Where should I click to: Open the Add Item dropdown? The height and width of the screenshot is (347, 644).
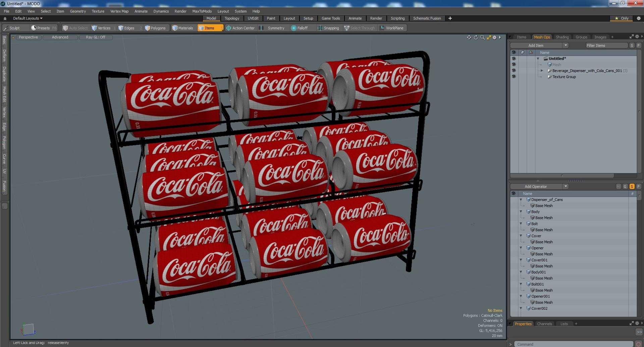point(566,45)
